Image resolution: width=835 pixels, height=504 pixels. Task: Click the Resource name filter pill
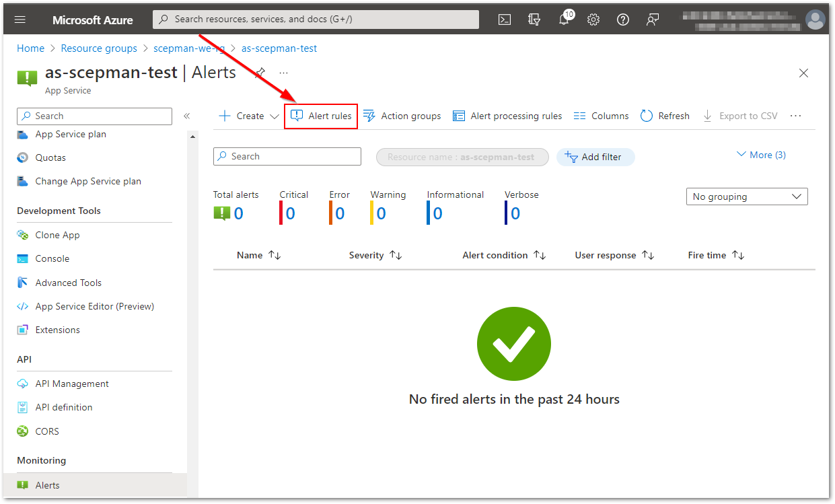pyautogui.click(x=462, y=157)
